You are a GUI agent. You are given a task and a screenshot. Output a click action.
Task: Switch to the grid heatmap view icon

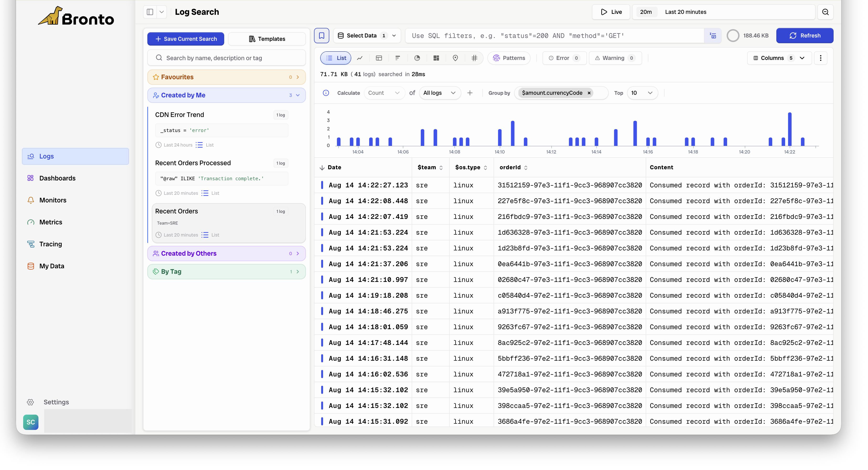(436, 58)
